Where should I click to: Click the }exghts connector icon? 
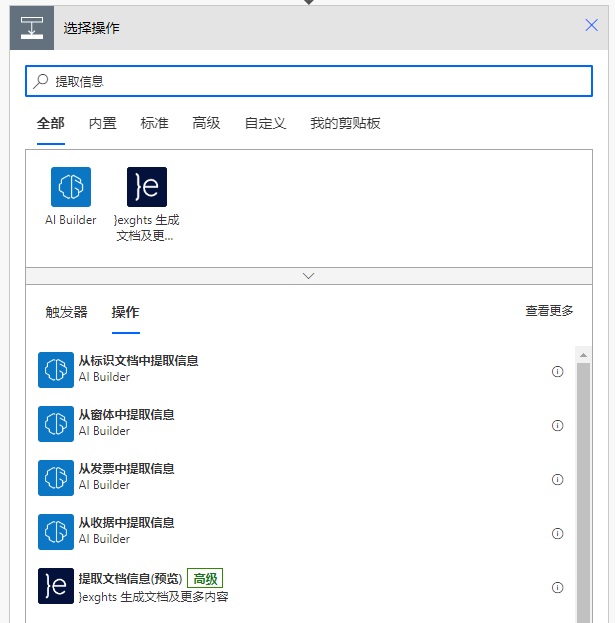coord(147,187)
